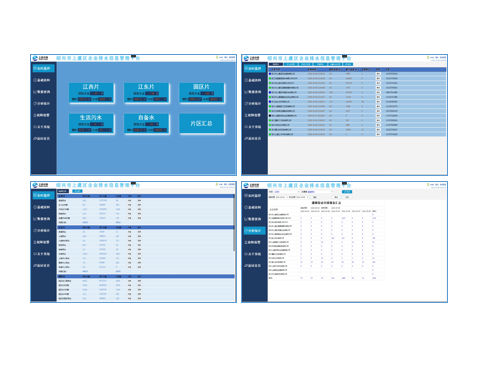The height and width of the screenshot is (375, 483).
Task: Click the 基础资料 icon in the tile dashboard sidebar
Action: point(35,80)
